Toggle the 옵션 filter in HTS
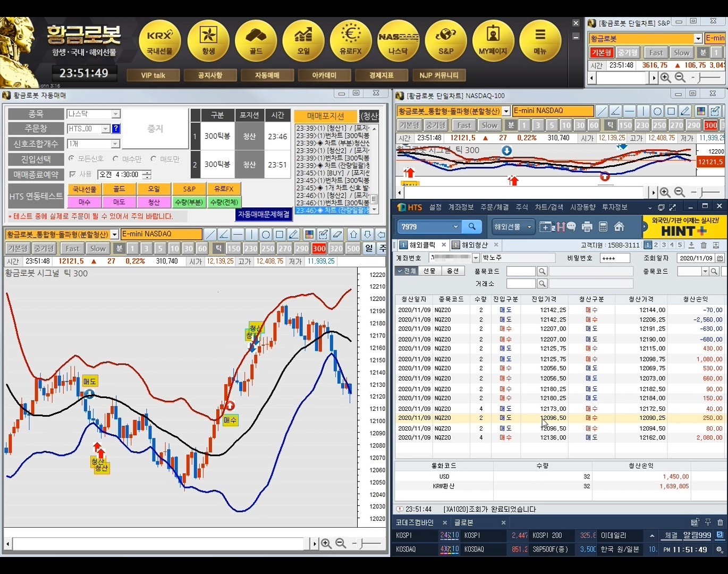The image size is (728, 574). tap(453, 271)
